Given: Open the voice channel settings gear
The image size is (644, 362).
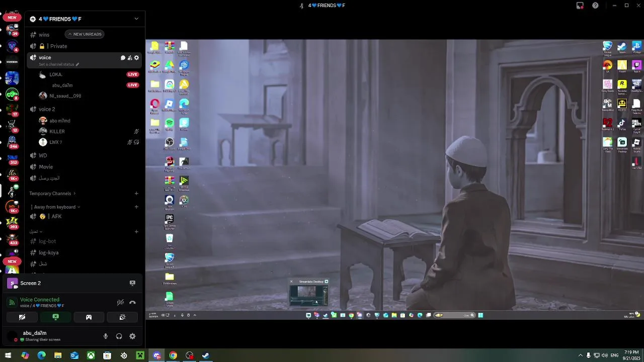Looking at the screenshot, I should [x=136, y=58].
